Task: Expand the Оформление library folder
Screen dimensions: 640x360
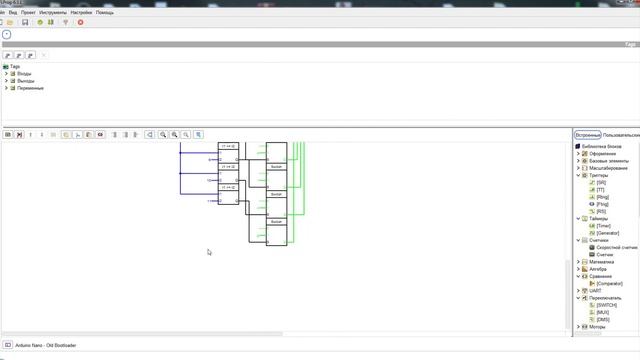Action: [578, 154]
